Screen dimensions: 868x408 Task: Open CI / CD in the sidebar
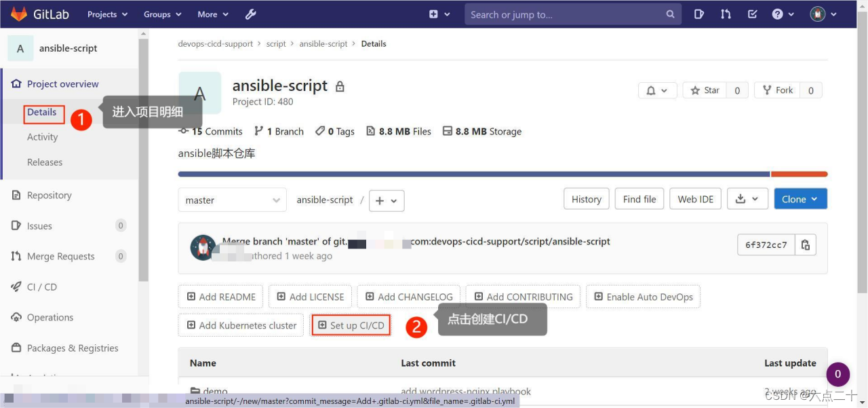pyautogui.click(x=41, y=287)
